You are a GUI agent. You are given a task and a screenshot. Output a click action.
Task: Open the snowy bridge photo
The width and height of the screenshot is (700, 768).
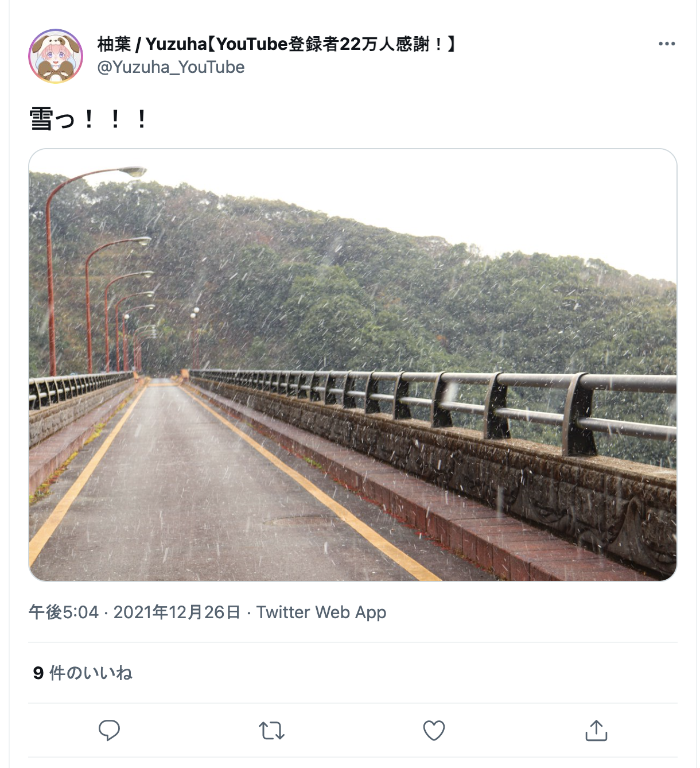[x=353, y=365]
